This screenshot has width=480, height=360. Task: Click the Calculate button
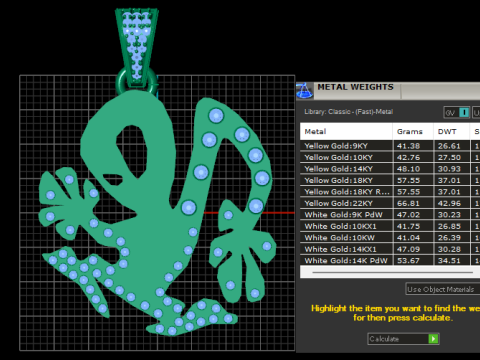click(x=403, y=339)
